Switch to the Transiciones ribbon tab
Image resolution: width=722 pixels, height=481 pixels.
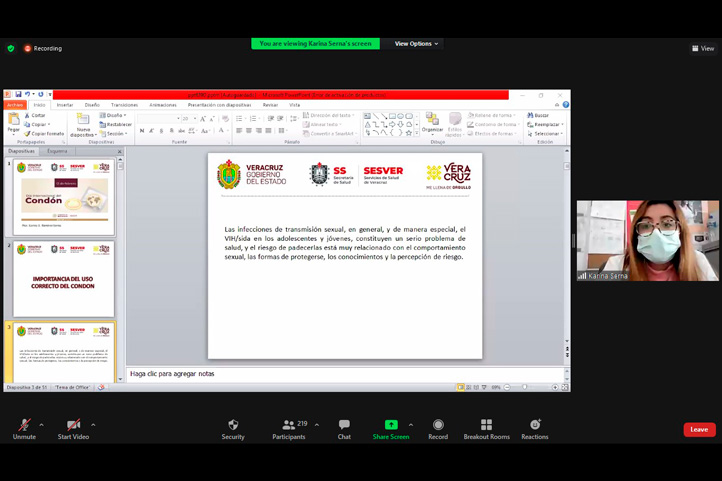coord(125,105)
